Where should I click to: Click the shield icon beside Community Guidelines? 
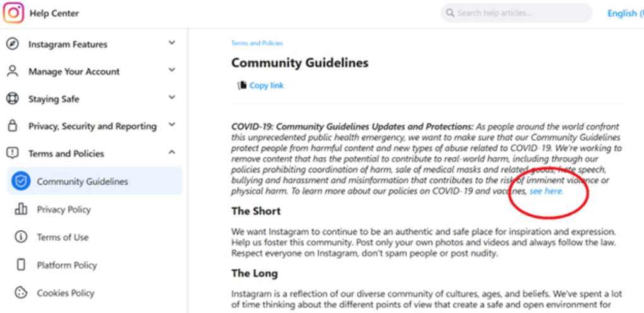click(21, 181)
